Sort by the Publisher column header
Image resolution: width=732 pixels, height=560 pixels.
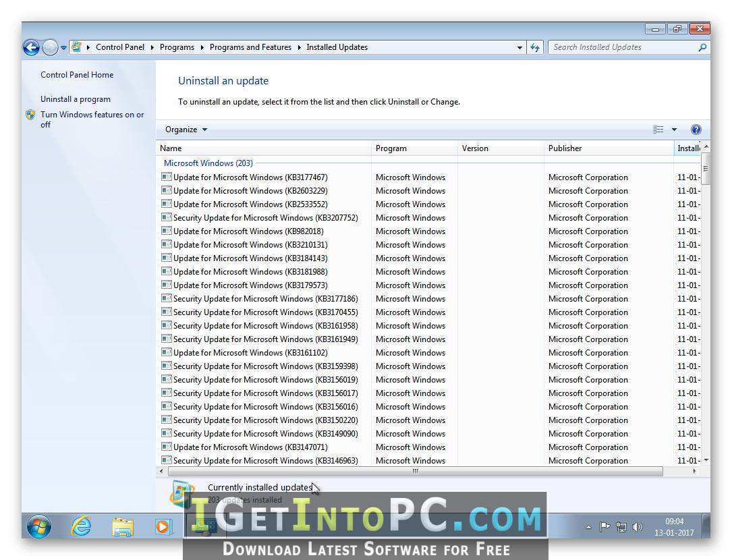pyautogui.click(x=609, y=148)
